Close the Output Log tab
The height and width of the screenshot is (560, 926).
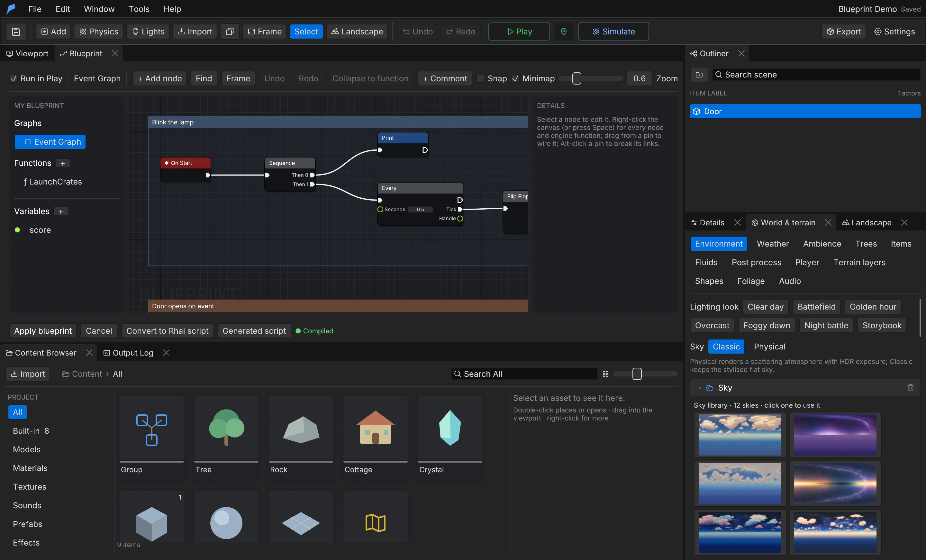pos(166,353)
